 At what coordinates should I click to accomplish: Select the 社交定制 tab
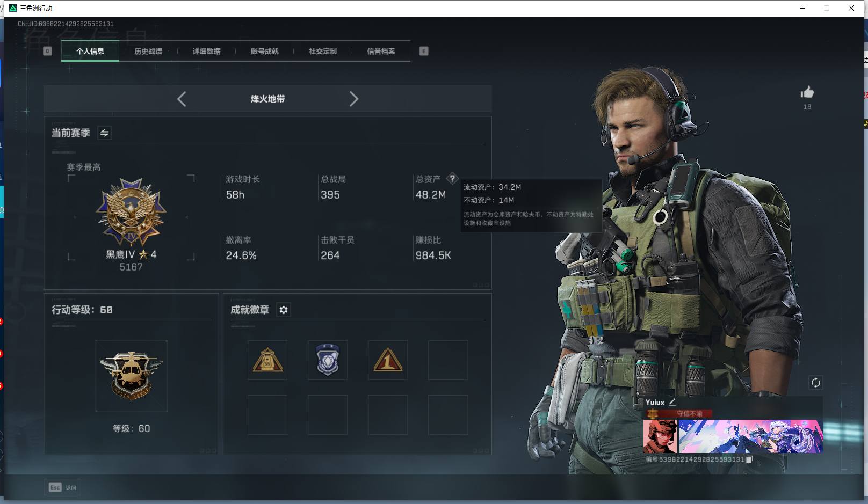point(323,52)
